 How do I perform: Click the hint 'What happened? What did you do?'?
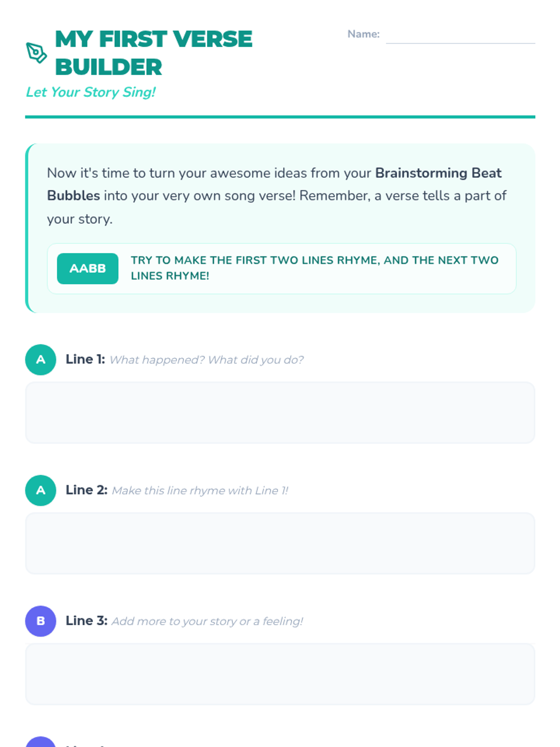pos(207,360)
